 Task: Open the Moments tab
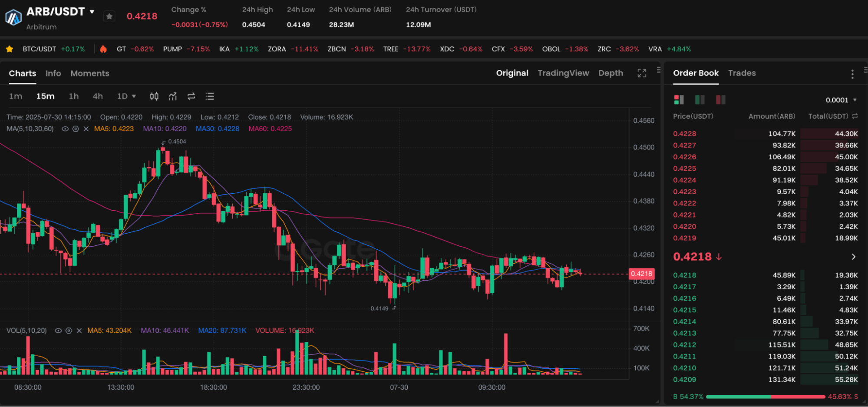point(90,73)
